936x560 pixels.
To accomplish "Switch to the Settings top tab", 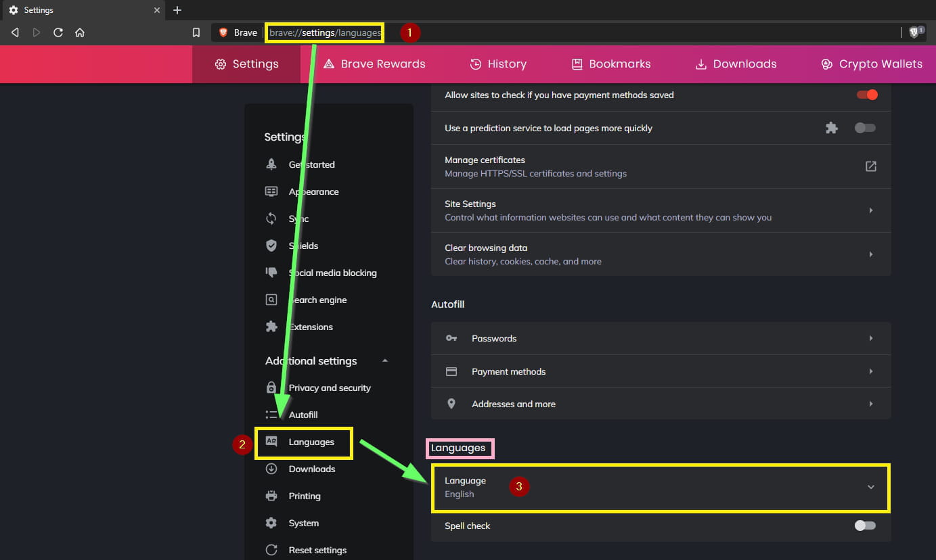I will pos(246,64).
